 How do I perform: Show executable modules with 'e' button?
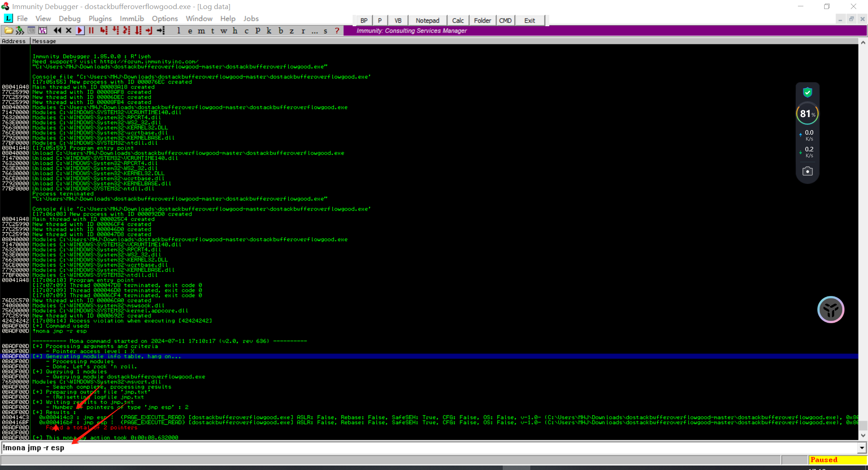tap(190, 31)
